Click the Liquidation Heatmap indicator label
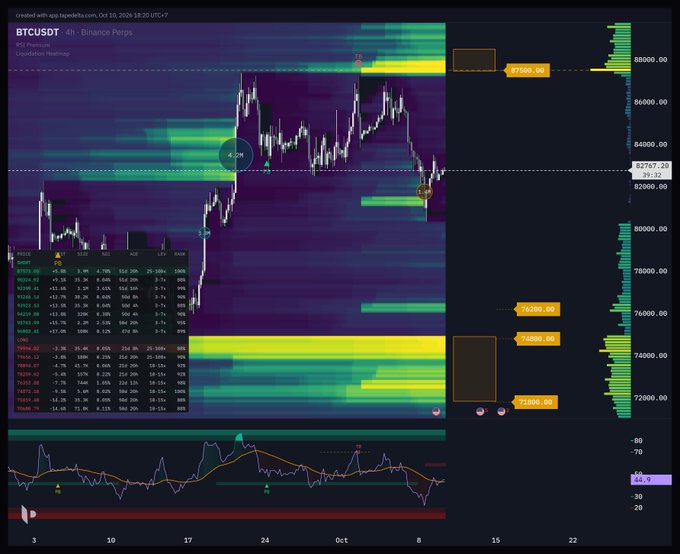Image resolution: width=680 pixels, height=554 pixels. pyautogui.click(x=42, y=54)
